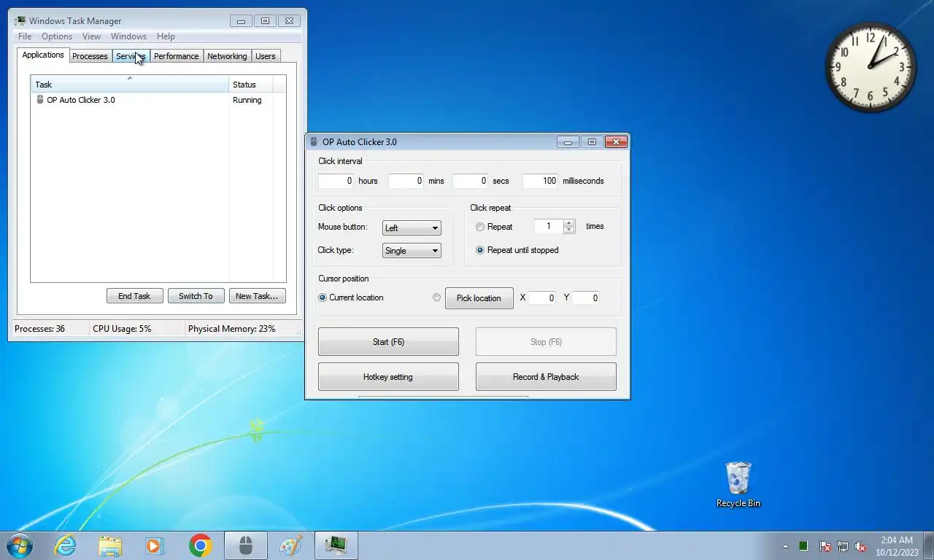
Task: Open the View menu in Task Manager
Action: 91,36
